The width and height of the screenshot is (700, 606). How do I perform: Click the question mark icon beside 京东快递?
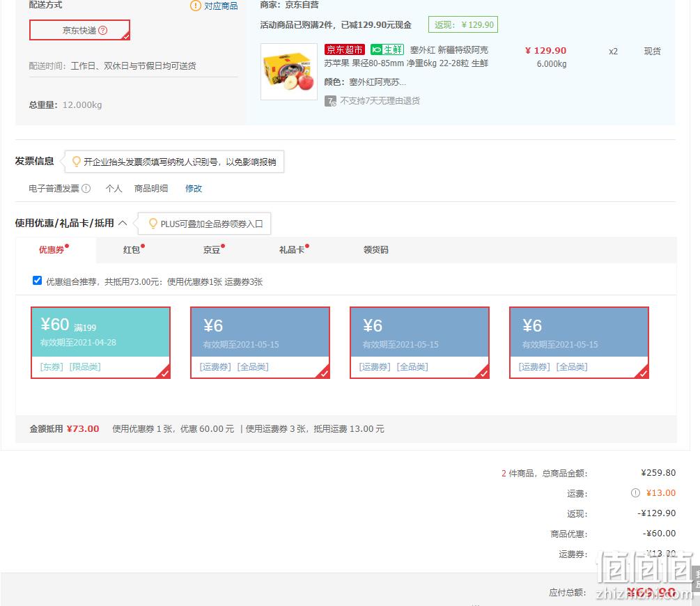102,31
